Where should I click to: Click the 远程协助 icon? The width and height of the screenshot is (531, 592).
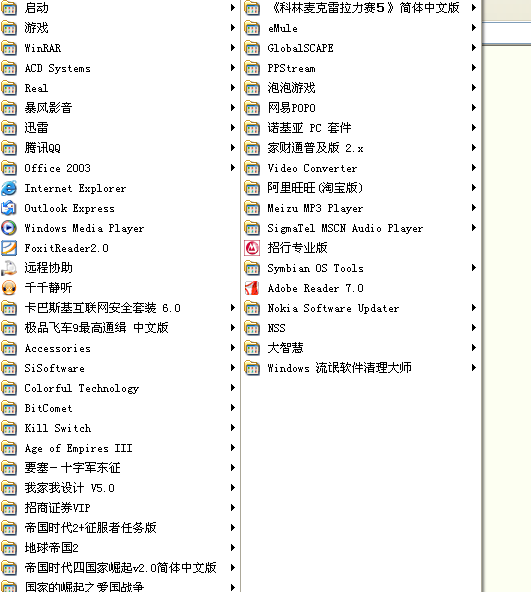point(9,268)
